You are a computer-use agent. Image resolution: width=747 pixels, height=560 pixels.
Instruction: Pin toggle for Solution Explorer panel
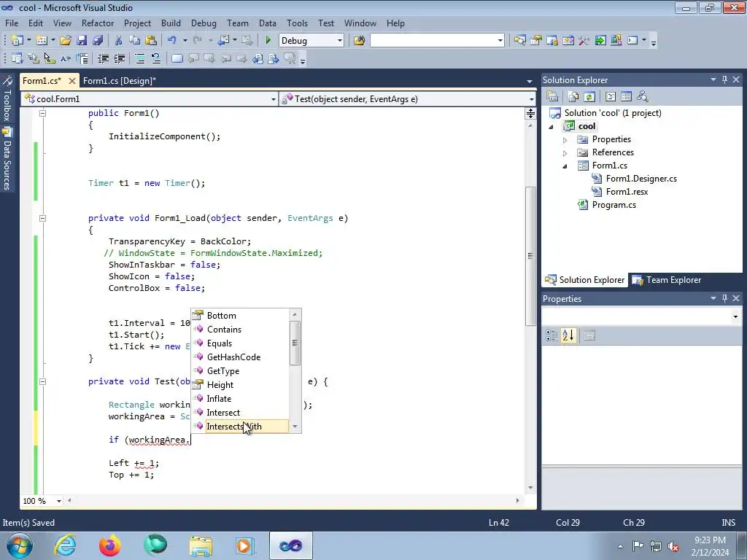(x=724, y=79)
